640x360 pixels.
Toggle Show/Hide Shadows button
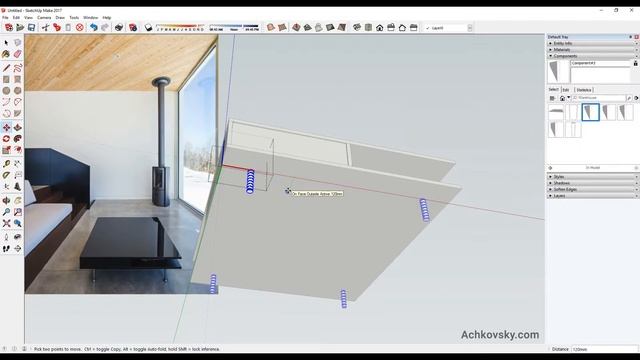click(149, 28)
